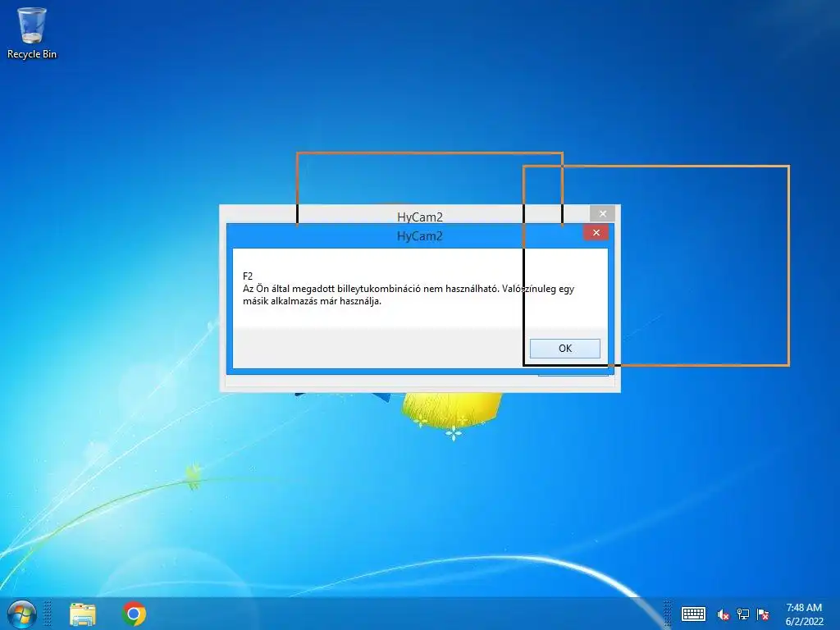Open the network status tray icon

(x=743, y=614)
